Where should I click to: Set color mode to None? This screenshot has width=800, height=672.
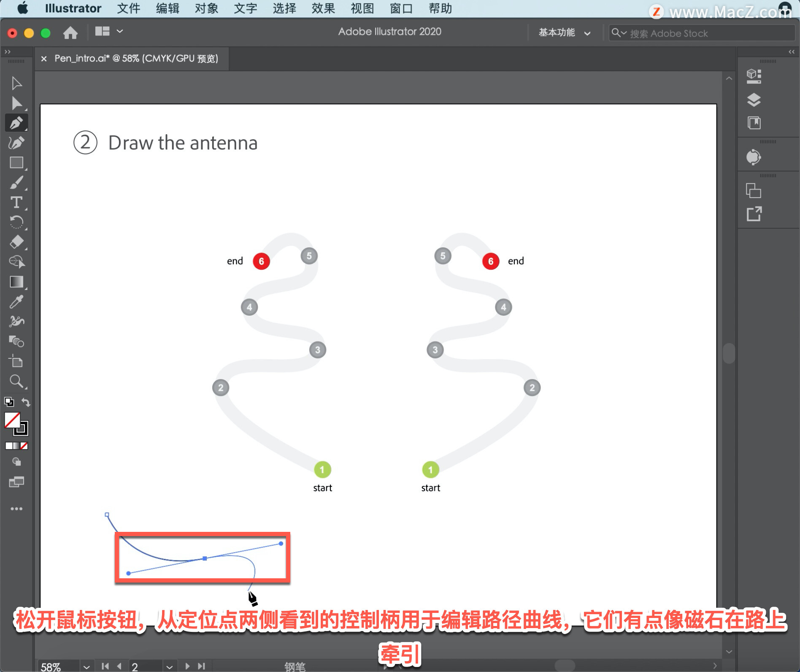coord(24,446)
